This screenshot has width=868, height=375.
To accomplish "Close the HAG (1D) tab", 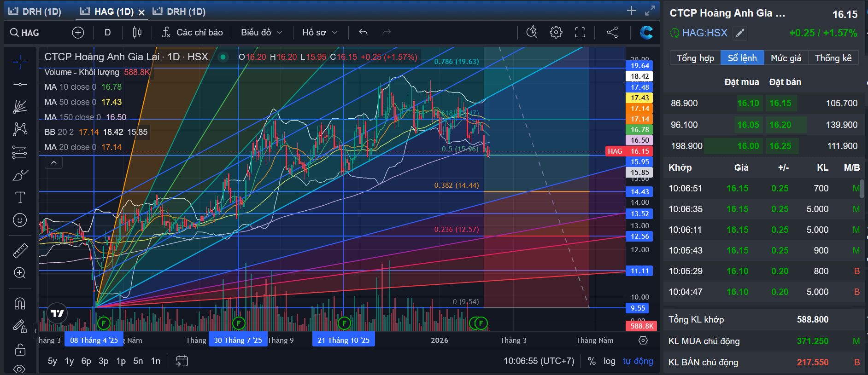I will [141, 12].
